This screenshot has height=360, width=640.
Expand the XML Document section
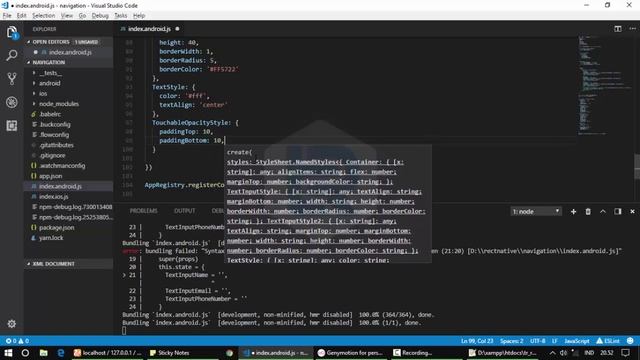pyautogui.click(x=68, y=264)
